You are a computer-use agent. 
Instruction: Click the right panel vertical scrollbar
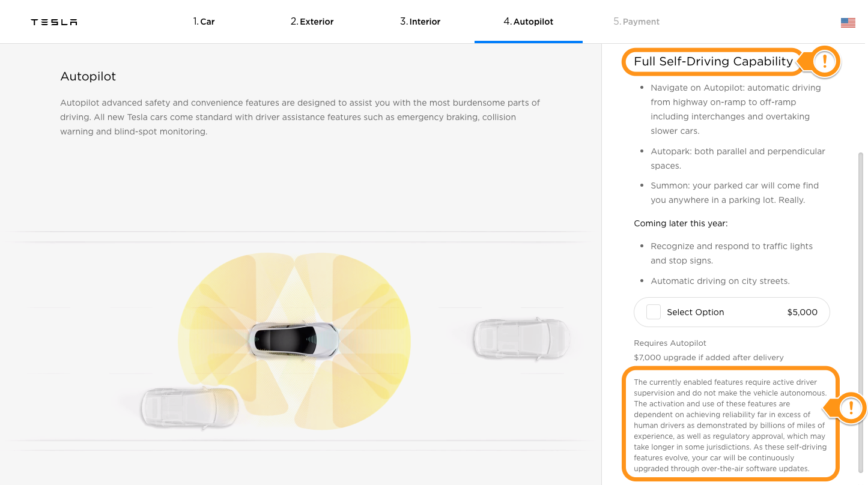(x=862, y=300)
